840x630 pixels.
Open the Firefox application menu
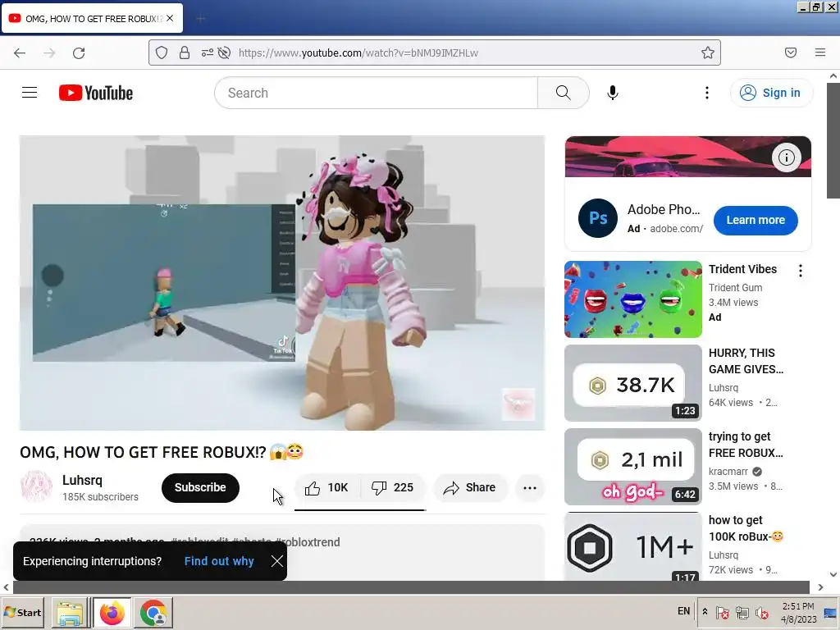(820, 52)
